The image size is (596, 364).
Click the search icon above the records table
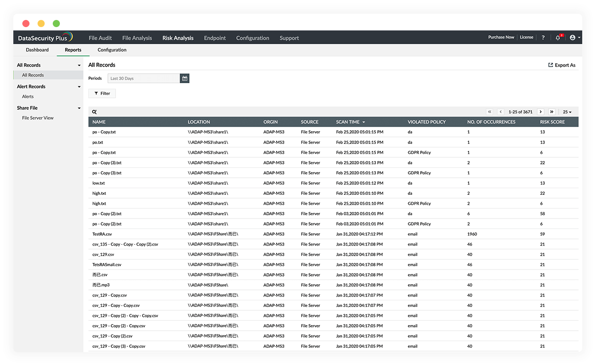tap(94, 111)
